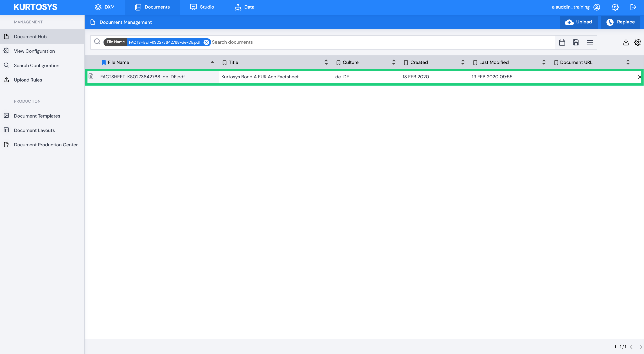Go to the previous page arrow
Image resolution: width=644 pixels, height=354 pixels.
pyautogui.click(x=631, y=347)
